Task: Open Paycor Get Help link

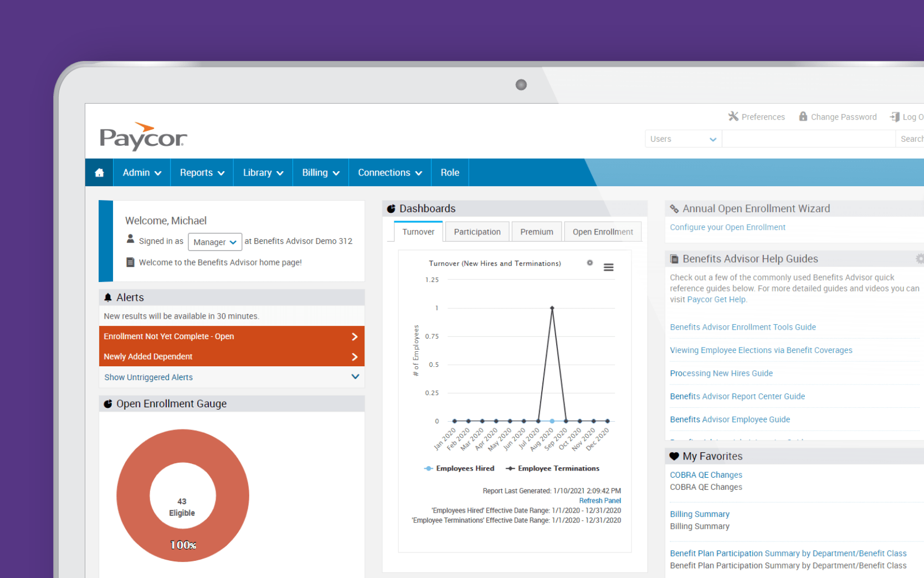Action: click(716, 299)
